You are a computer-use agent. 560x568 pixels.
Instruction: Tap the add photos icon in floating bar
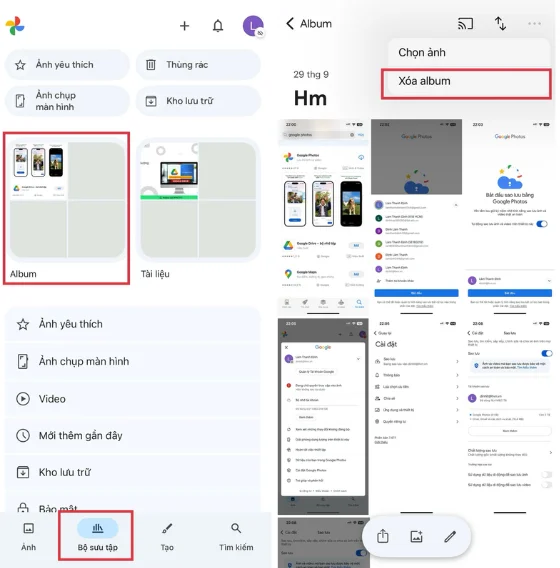click(x=416, y=536)
